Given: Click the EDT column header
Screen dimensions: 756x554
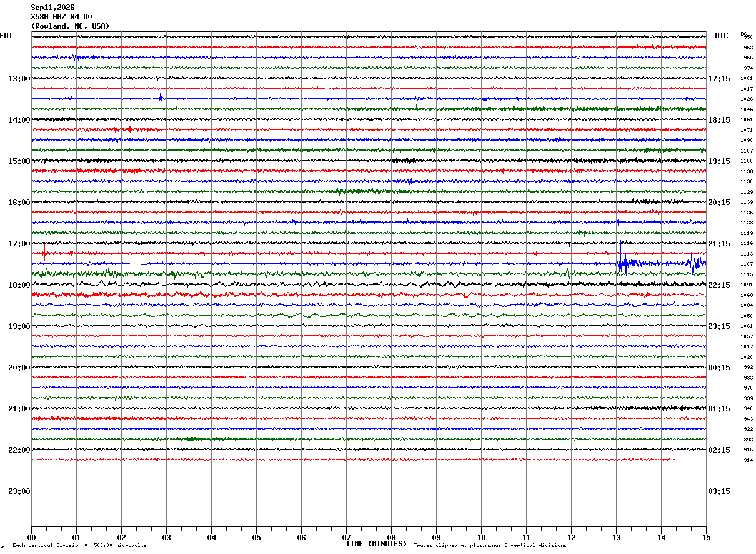Looking at the screenshot, I should pyautogui.click(x=6, y=36).
